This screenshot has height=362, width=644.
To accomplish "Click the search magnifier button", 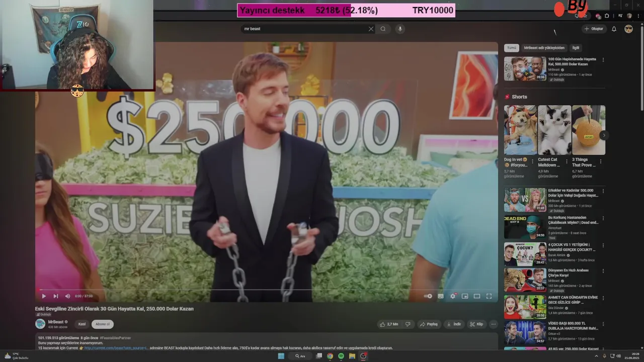I will click(383, 29).
